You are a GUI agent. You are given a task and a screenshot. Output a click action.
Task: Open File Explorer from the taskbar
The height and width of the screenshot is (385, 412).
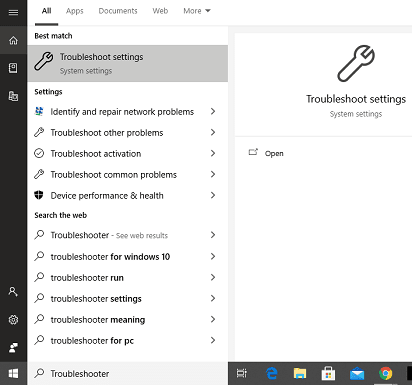pos(300,373)
